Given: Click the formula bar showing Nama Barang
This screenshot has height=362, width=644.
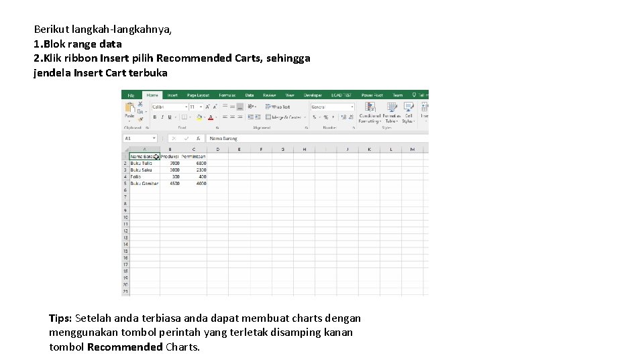Looking at the screenshot, I should 317,138.
